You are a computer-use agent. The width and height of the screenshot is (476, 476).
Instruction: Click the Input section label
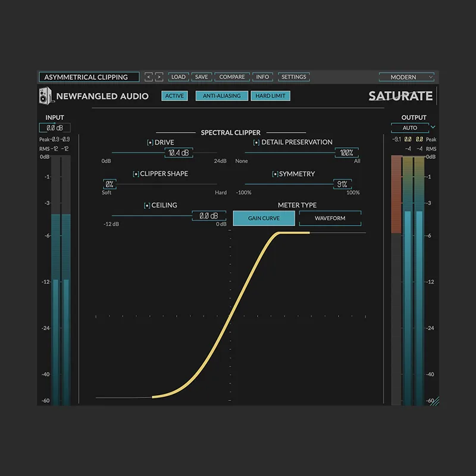55,117
